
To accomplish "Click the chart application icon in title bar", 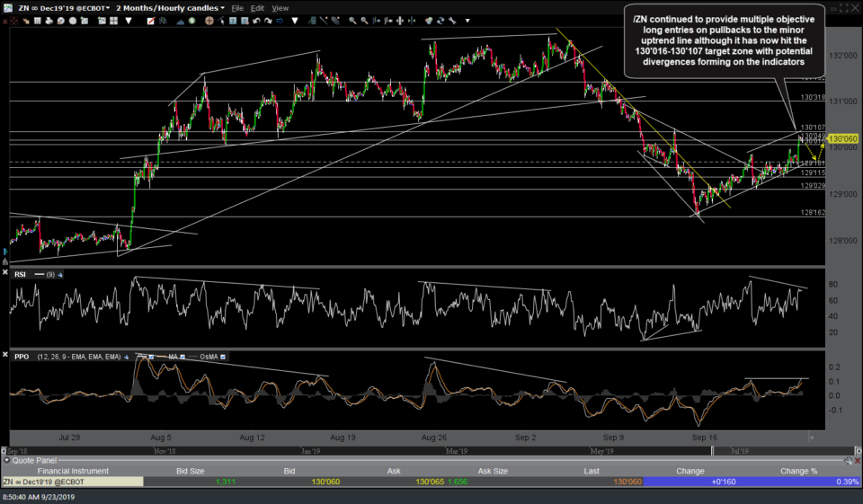I will pos(8,7).
